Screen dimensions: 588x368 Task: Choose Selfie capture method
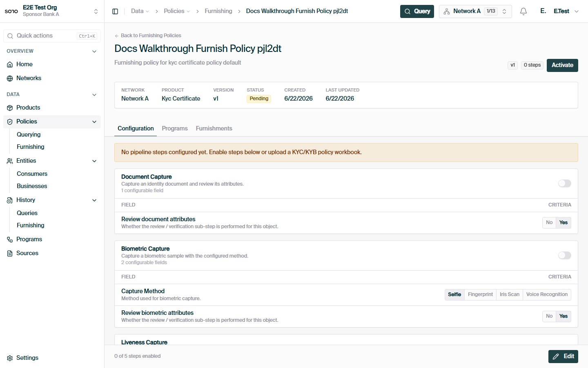[x=454, y=294]
